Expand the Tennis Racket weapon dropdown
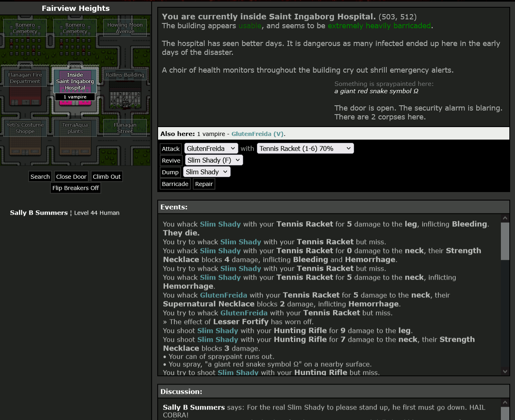Screen dimensions: 515x420 coord(305,148)
